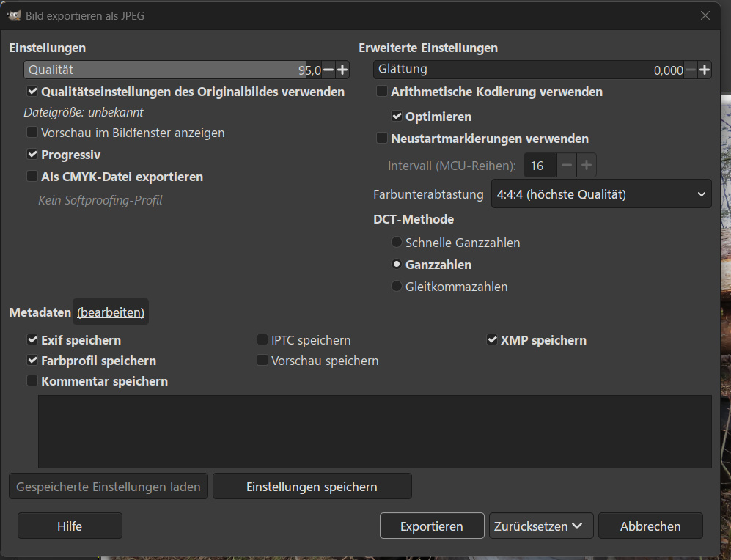The height and width of the screenshot is (560, 731).
Task: Click into the Kommentar text area
Action: [x=374, y=431]
